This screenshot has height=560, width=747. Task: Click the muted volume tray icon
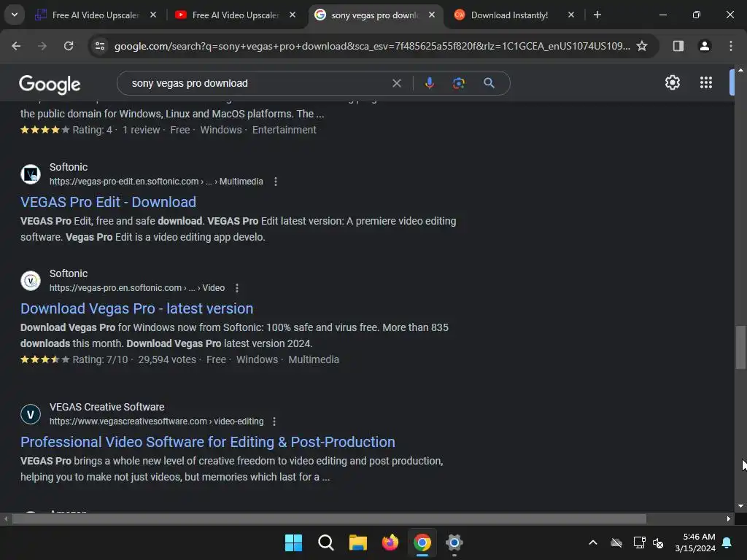(x=658, y=542)
